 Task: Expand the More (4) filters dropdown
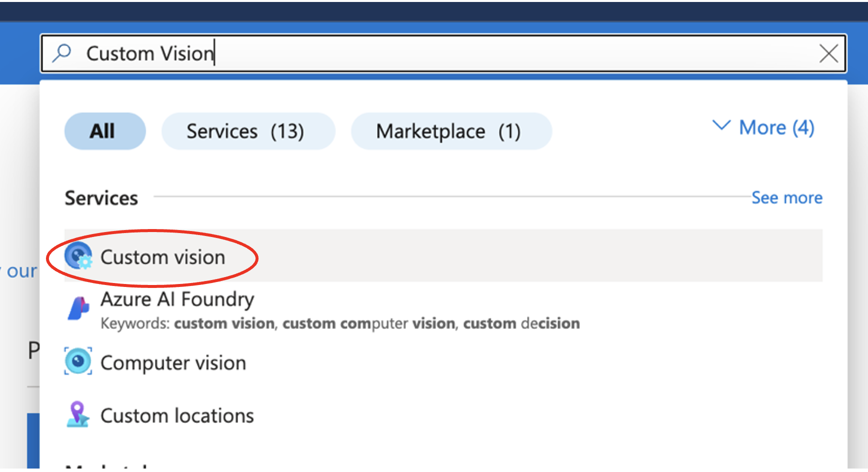tap(763, 128)
